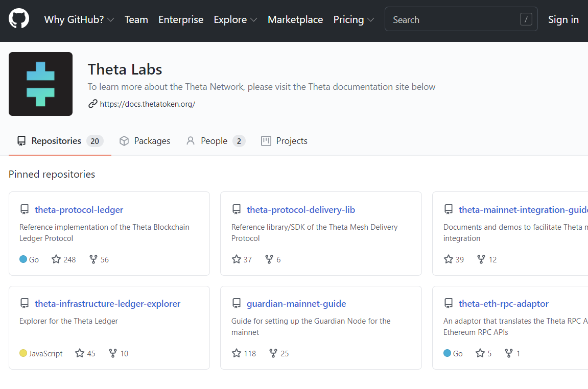Select the Repositories tab
The image size is (588, 389).
pyautogui.click(x=60, y=141)
